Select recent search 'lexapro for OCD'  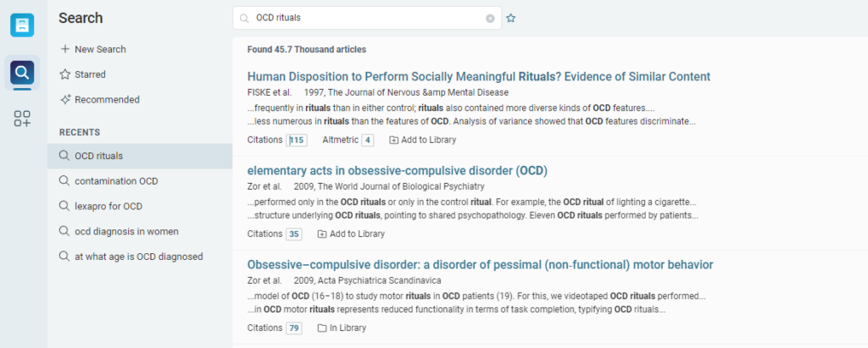108,206
